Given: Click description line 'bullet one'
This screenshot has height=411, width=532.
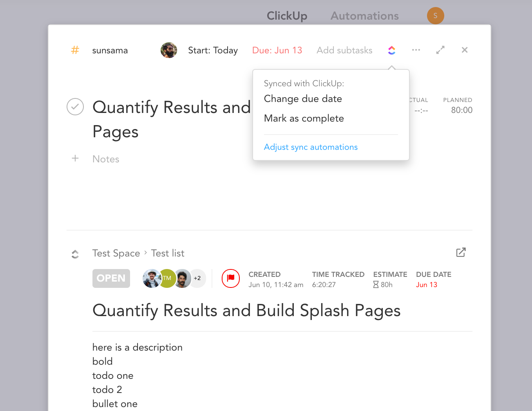Looking at the screenshot, I should point(115,404).
